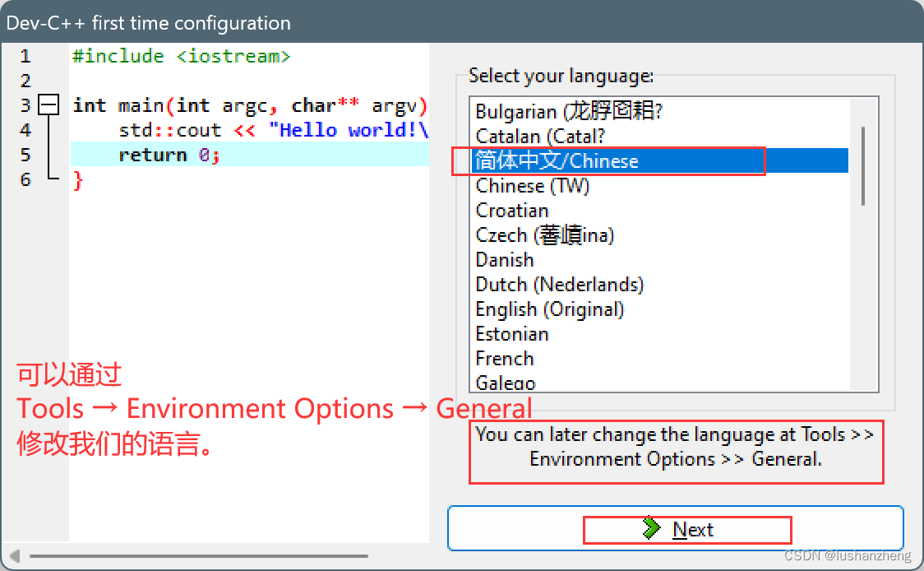The image size is (924, 571).
Task: Pick Dutch (Nederlands) language option
Action: [x=661, y=285]
